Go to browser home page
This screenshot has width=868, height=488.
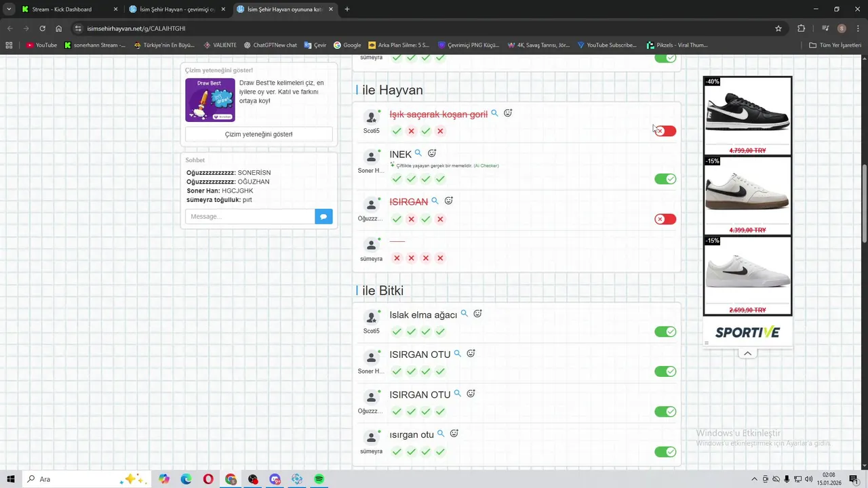pos(59,28)
